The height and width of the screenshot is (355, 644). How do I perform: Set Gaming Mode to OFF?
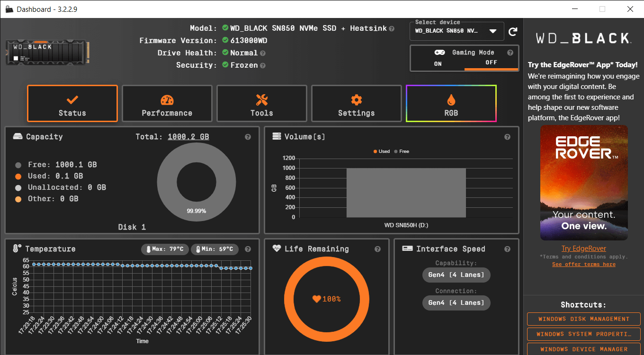click(x=491, y=63)
